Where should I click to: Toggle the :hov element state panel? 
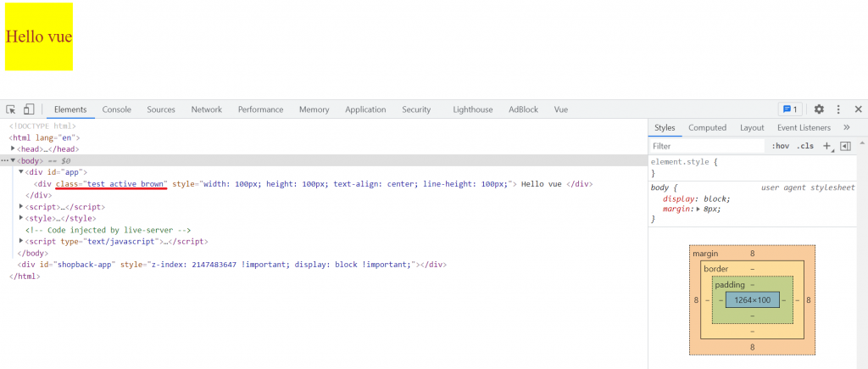tap(780, 146)
